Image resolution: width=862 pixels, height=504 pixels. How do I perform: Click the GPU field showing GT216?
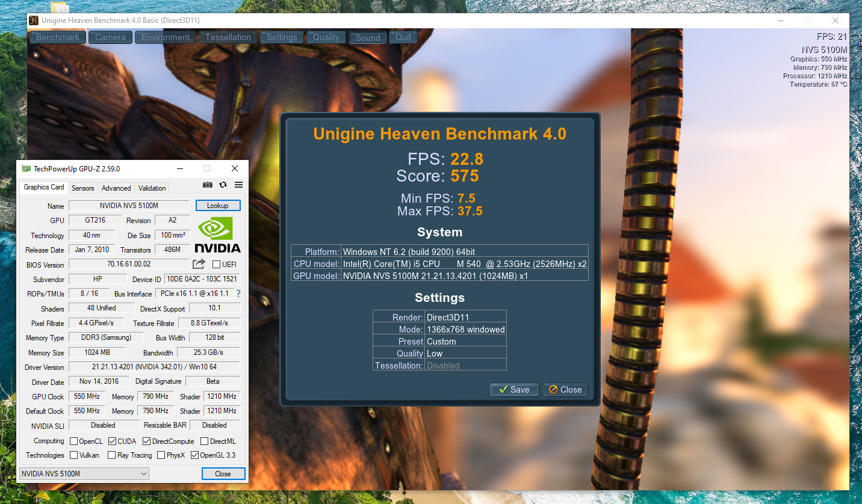point(96,220)
